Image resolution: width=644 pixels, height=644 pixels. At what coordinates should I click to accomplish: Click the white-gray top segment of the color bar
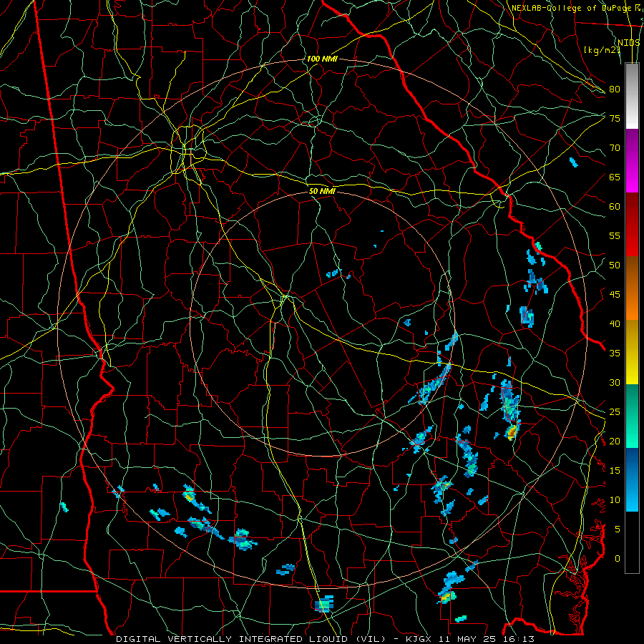[632, 96]
